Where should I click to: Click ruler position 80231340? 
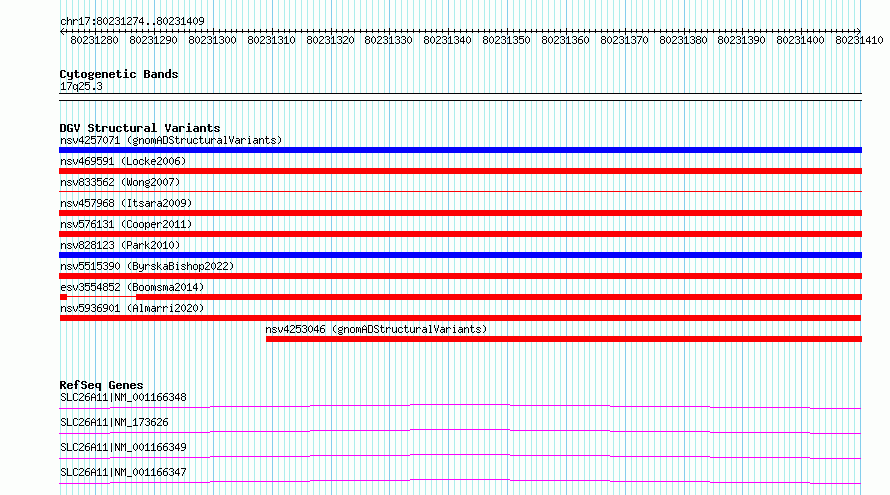[x=447, y=40]
